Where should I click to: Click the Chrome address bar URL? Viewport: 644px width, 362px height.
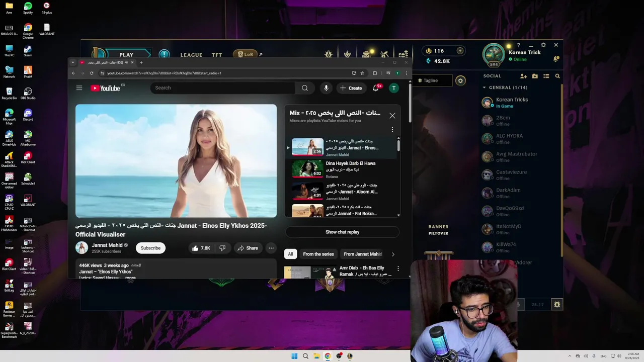(164, 73)
